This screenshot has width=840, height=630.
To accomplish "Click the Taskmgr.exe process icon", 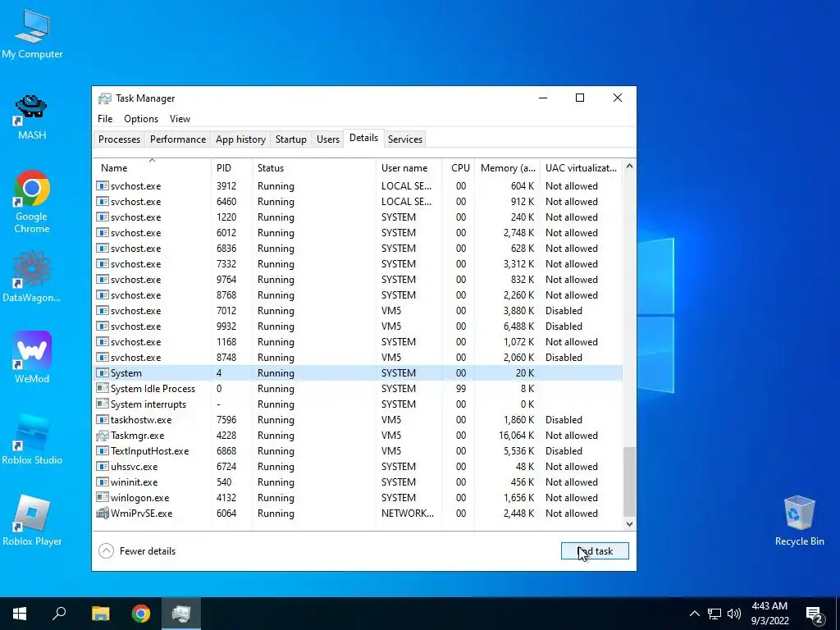I will click(103, 436).
